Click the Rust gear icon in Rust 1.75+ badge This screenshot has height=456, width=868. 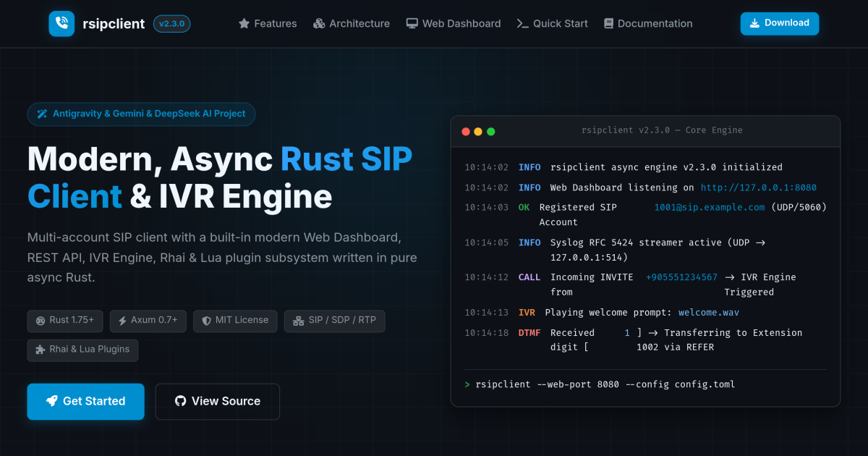point(41,321)
